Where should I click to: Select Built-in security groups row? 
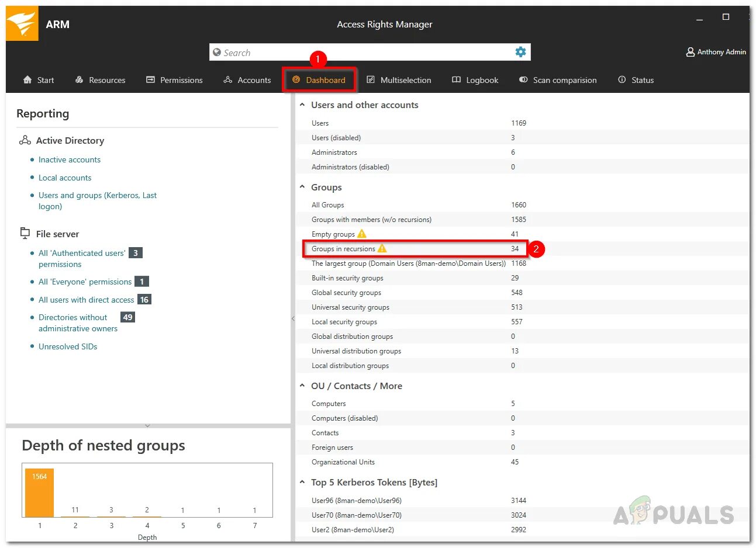522,278
